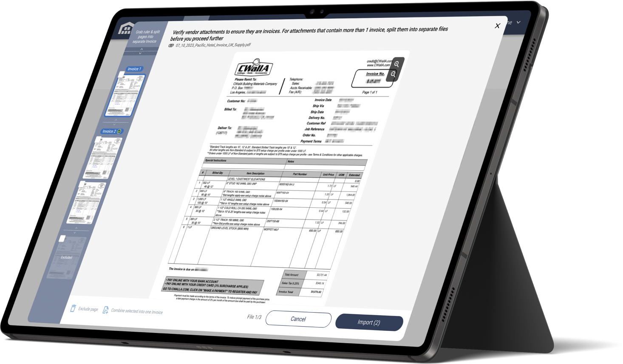Zoom out of the invoice document
This screenshot has height=364, width=623.
pyautogui.click(x=394, y=74)
